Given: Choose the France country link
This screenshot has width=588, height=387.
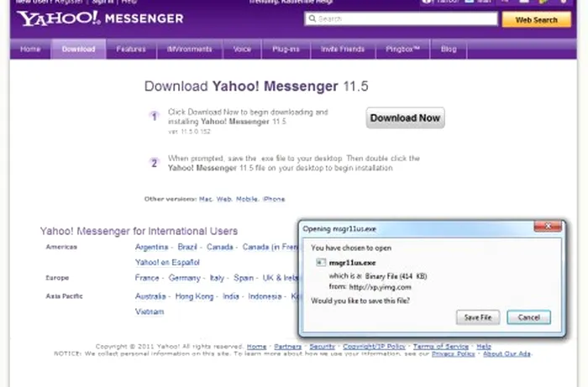Looking at the screenshot, I should tap(147, 278).
